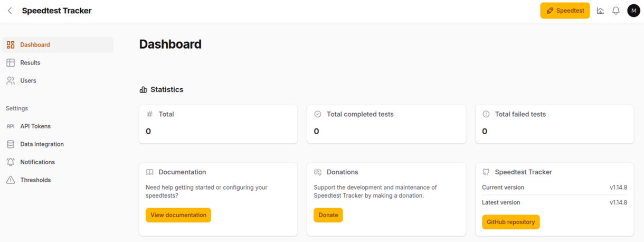Click the Results table icon in the sidebar
Screen dimensions: 644x242
pos(11,63)
